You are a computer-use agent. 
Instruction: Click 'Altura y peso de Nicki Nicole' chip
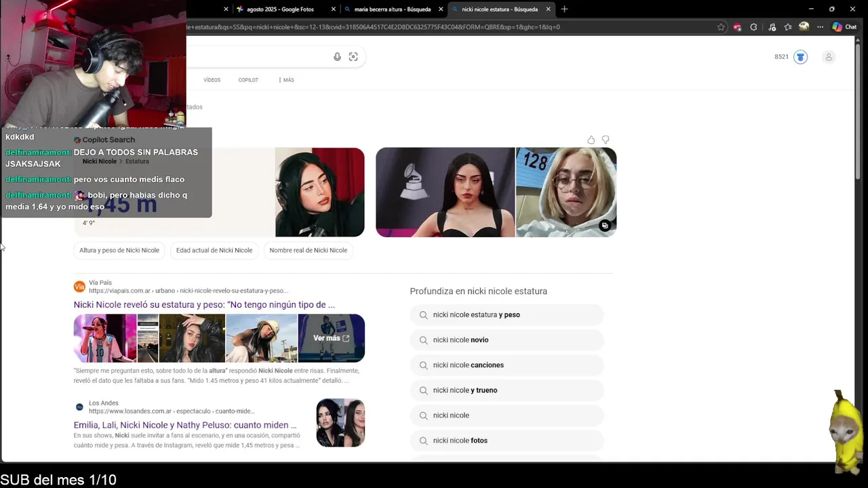[x=119, y=250]
